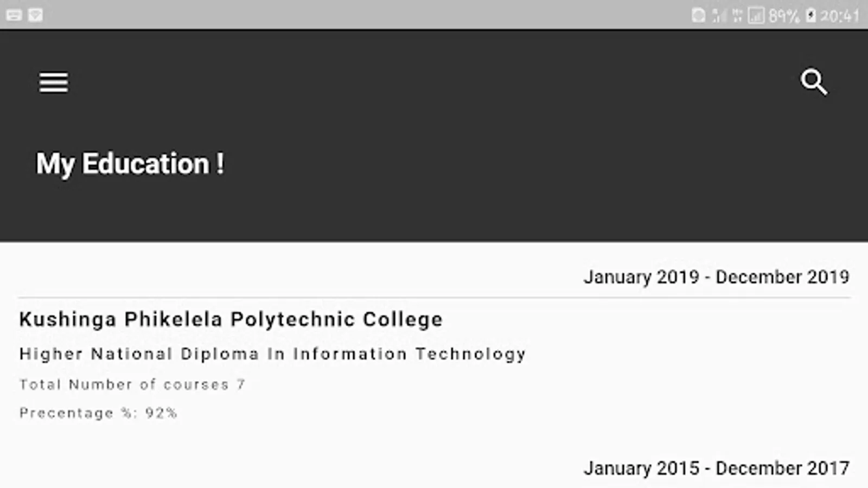
Task: Tap the 20:41 clock in status bar
Action: click(x=840, y=16)
